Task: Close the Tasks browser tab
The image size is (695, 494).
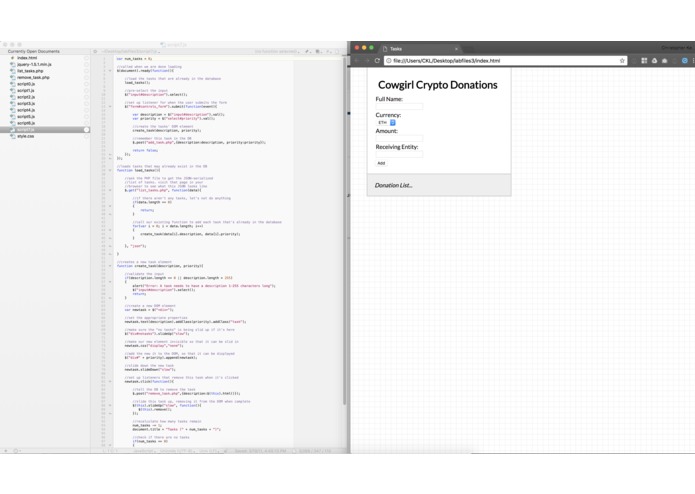Action: point(456,49)
